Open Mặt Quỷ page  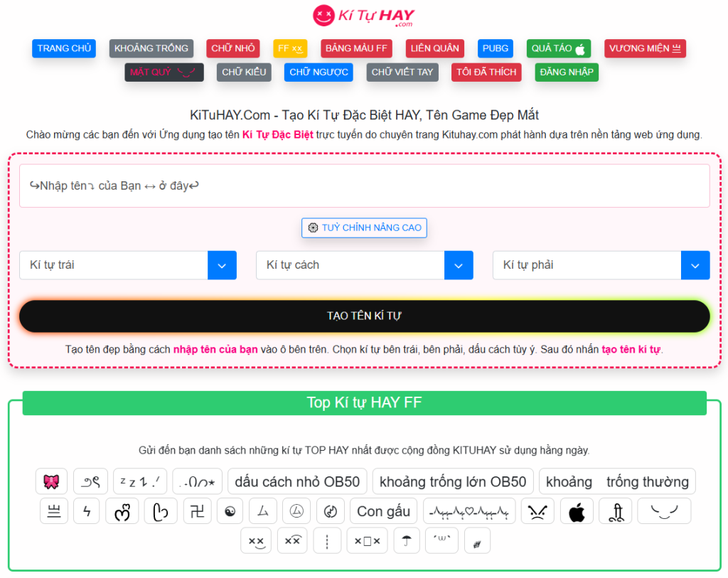[x=164, y=72]
